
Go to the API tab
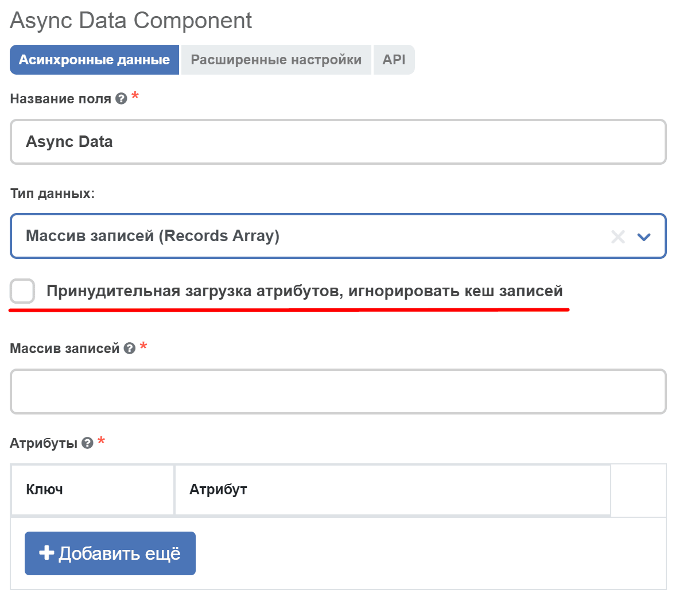[394, 60]
